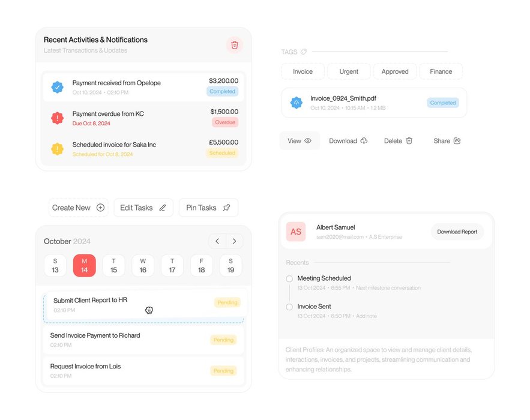Go to previous week with left chevron
The image size is (530, 420).
pyautogui.click(x=217, y=241)
